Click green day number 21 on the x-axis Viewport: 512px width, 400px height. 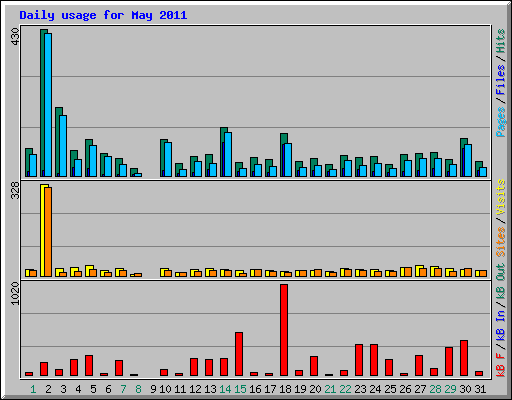330,389
